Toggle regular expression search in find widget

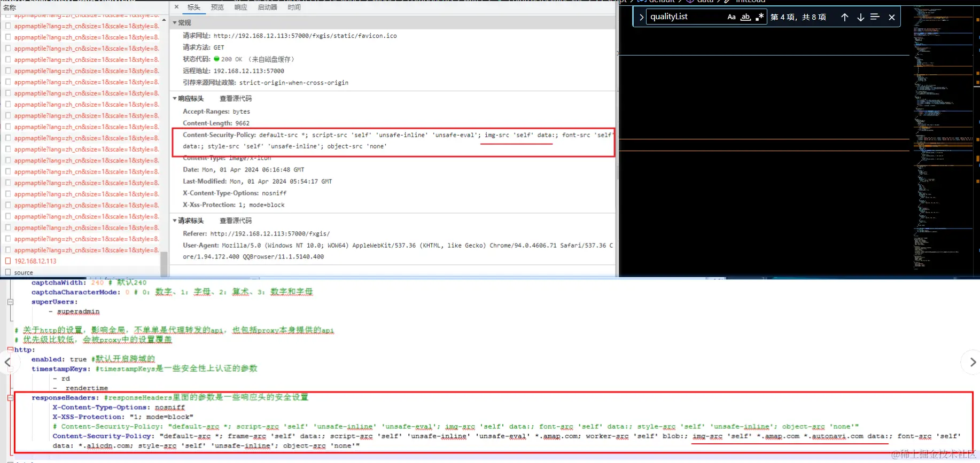click(759, 17)
